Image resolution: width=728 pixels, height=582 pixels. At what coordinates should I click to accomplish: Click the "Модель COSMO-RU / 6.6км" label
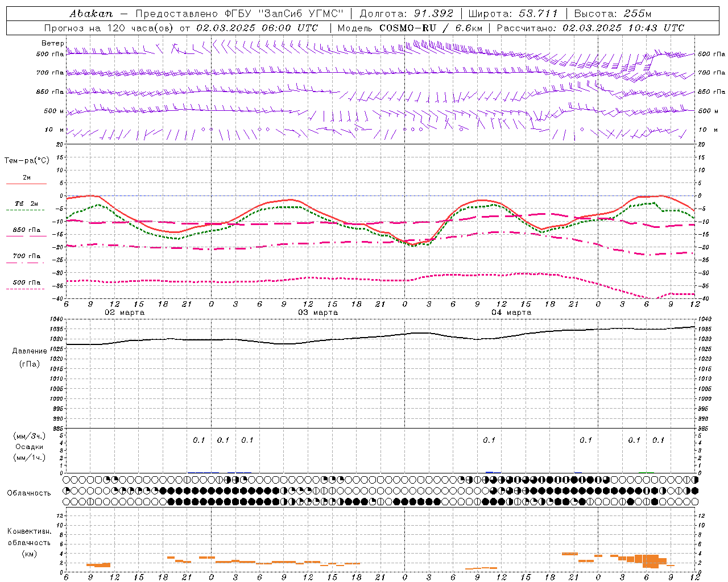point(409,28)
